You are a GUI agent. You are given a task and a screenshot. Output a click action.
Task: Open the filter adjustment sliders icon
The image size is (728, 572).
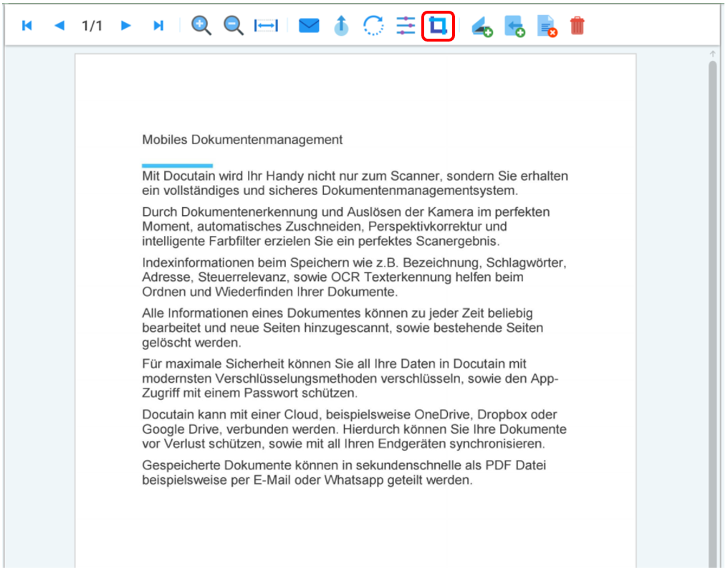[x=406, y=26]
